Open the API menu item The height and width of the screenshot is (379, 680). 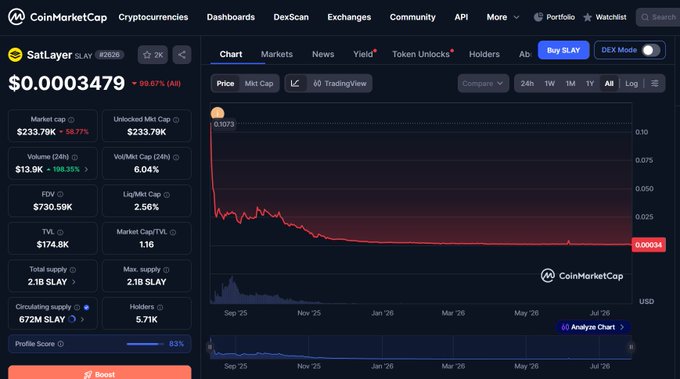pyautogui.click(x=461, y=17)
